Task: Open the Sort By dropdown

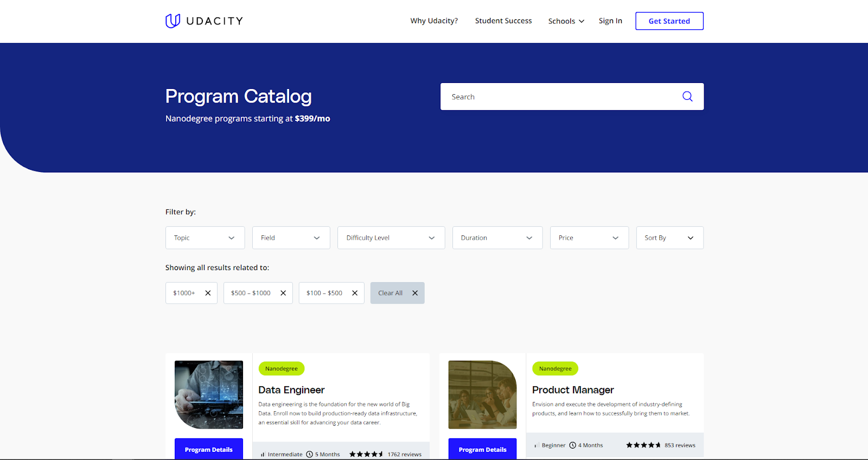Action: coord(670,238)
